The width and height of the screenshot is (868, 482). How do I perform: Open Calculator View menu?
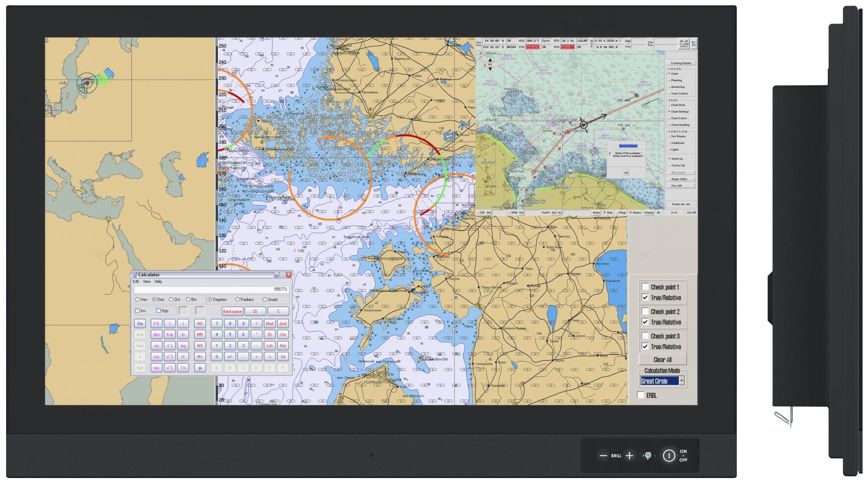[147, 281]
